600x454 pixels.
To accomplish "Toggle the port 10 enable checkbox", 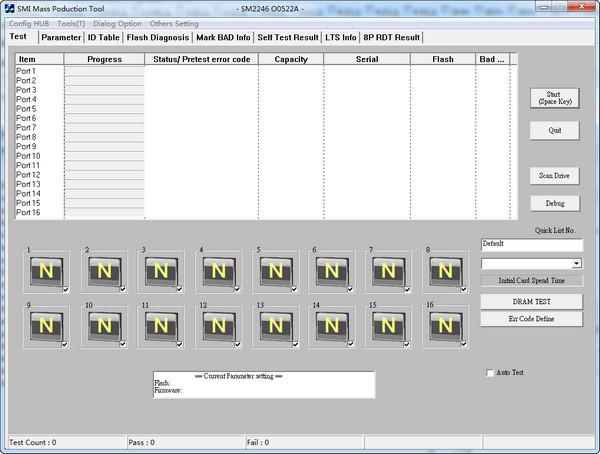I will (x=123, y=345).
